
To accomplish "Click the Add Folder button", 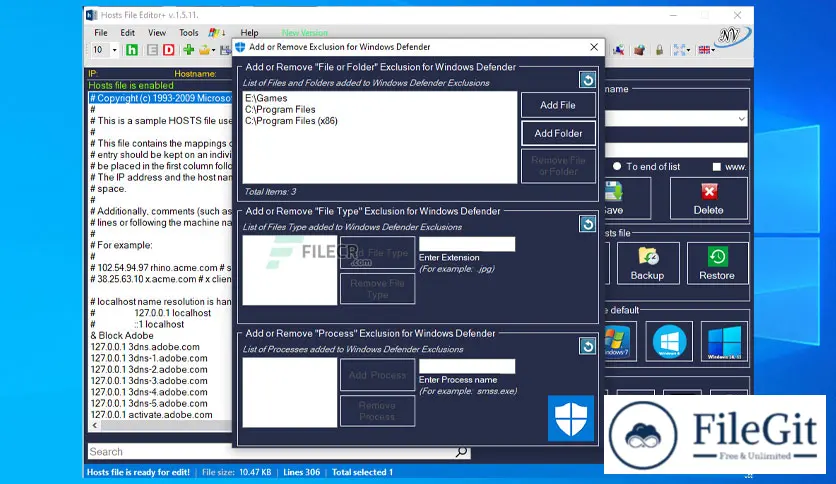I will point(558,133).
